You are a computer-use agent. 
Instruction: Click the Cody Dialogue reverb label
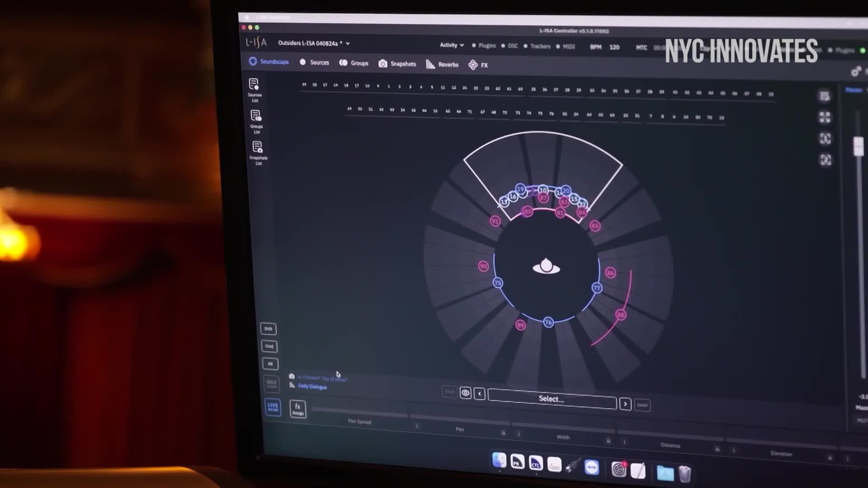coord(312,386)
